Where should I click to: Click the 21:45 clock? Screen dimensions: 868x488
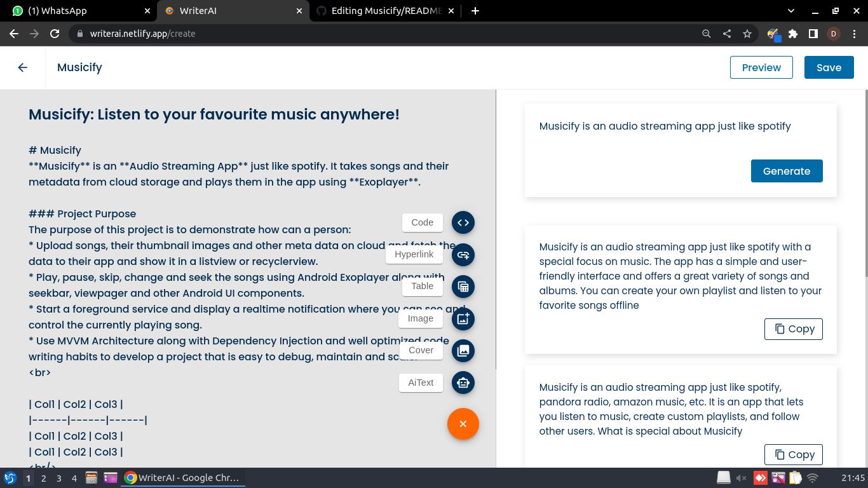click(x=853, y=478)
